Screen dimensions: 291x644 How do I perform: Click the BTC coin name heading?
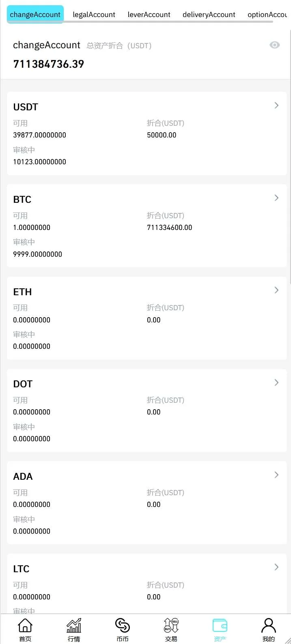click(22, 200)
